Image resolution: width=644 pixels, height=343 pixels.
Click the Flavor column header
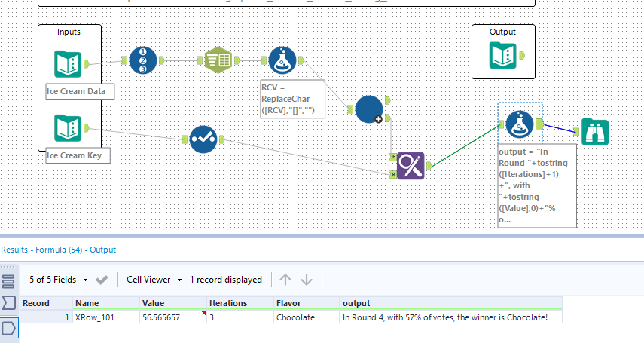(307, 303)
